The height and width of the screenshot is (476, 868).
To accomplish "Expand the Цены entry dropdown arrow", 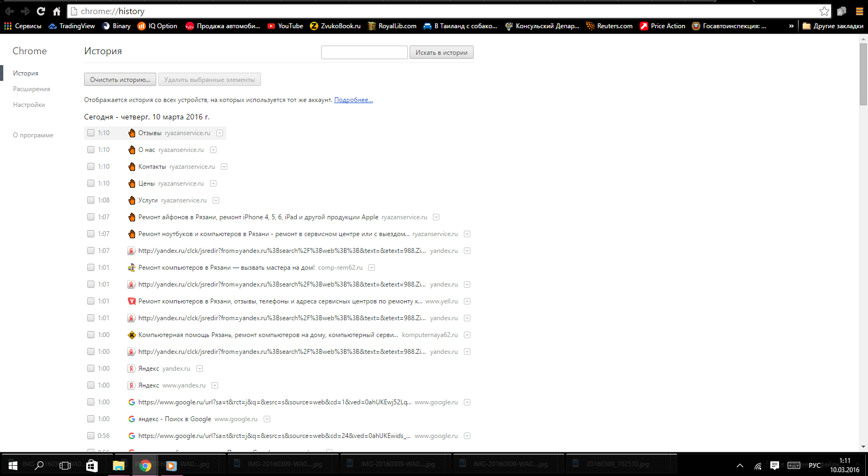I will [x=213, y=183].
